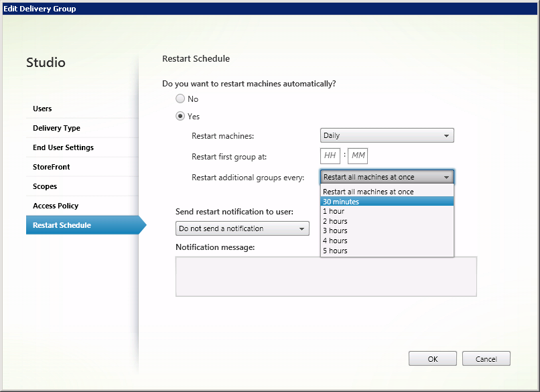Focus the MM minutes field

(x=358, y=155)
